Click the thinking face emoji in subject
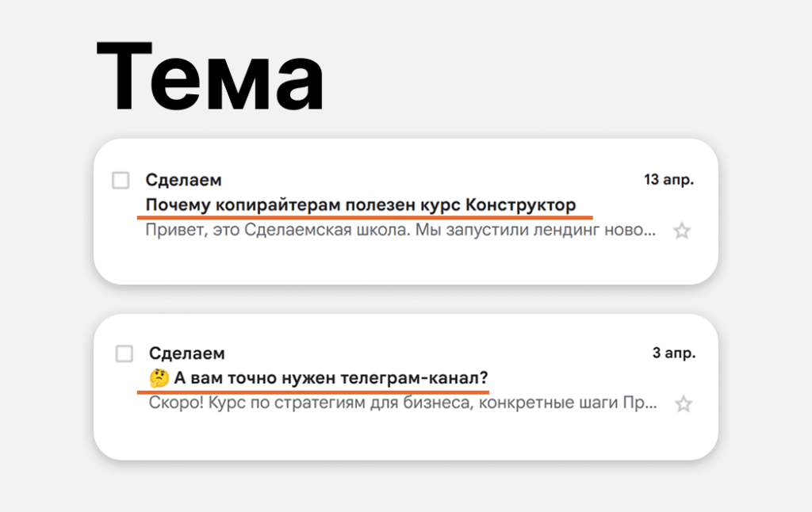The image size is (812, 512). click(x=159, y=378)
